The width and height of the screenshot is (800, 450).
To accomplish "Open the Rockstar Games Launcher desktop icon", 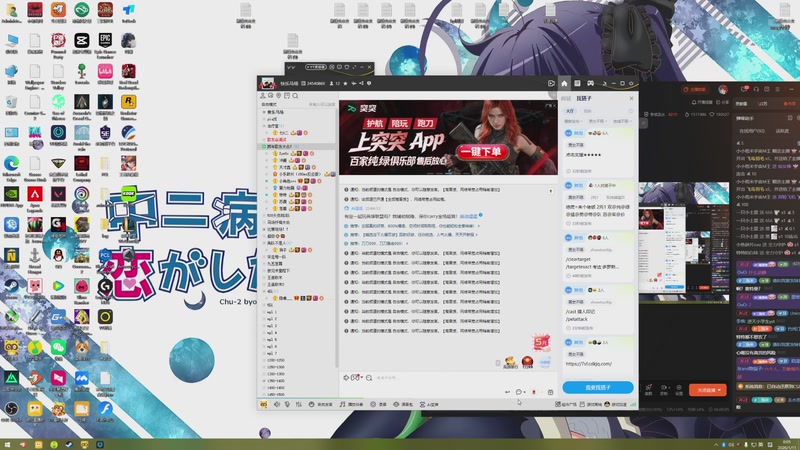I will 129,106.
